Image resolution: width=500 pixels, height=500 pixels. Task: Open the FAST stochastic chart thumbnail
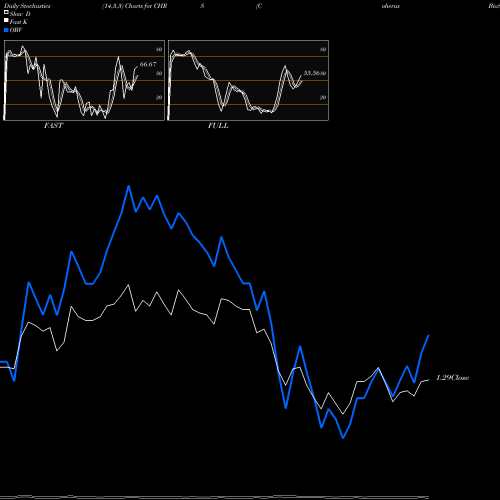84,80
